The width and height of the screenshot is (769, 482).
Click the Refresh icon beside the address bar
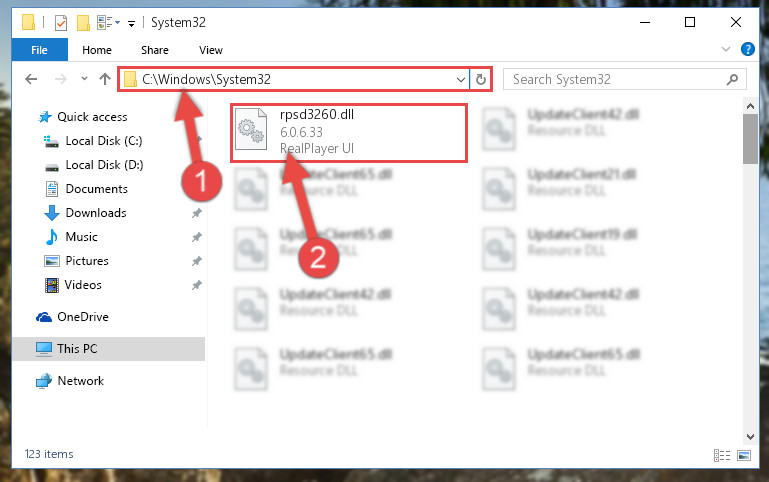(x=481, y=79)
